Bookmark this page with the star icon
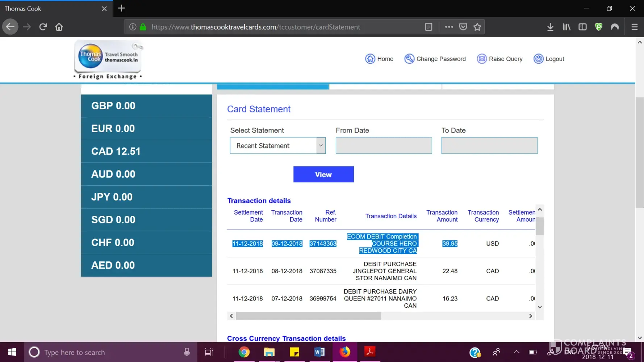644x362 pixels. coord(477,27)
